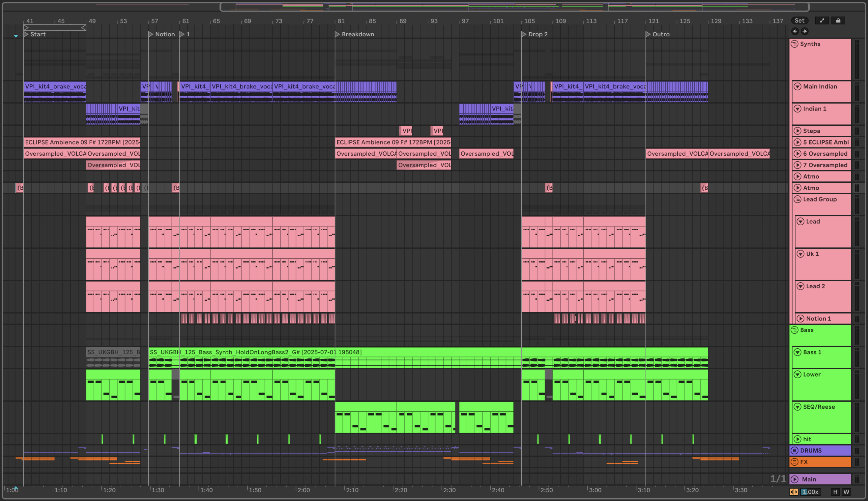Fold the Main Indian track
Viewport: 868px width, 501px height.
[x=797, y=86]
